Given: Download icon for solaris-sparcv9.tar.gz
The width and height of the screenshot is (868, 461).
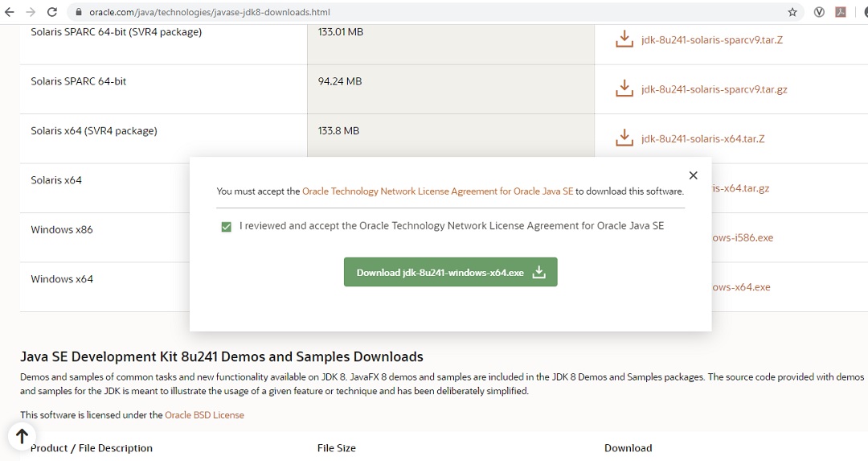Looking at the screenshot, I should (624, 88).
